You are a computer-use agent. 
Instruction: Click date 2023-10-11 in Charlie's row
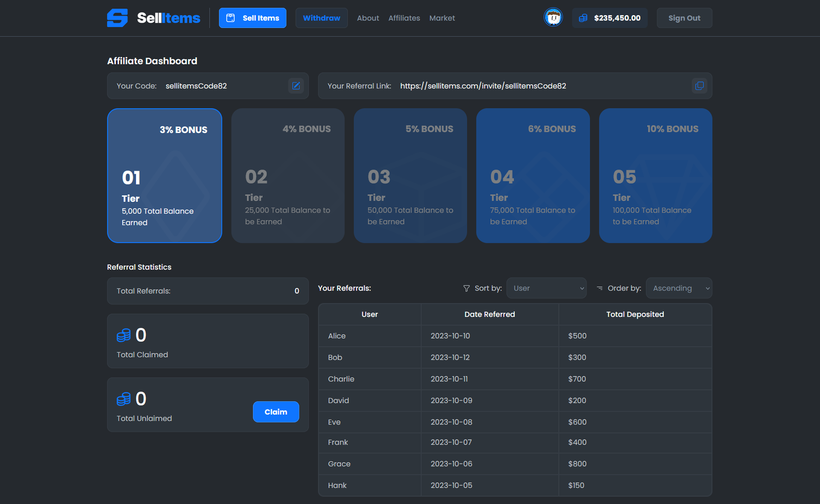point(449,379)
